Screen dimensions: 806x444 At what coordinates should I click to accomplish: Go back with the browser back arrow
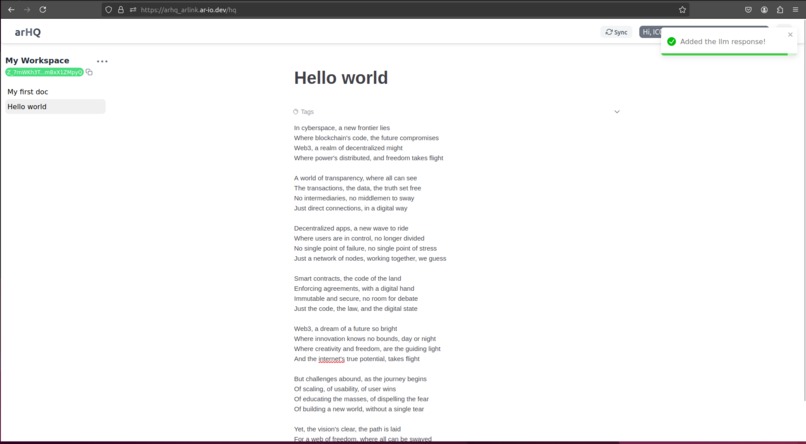11,9
